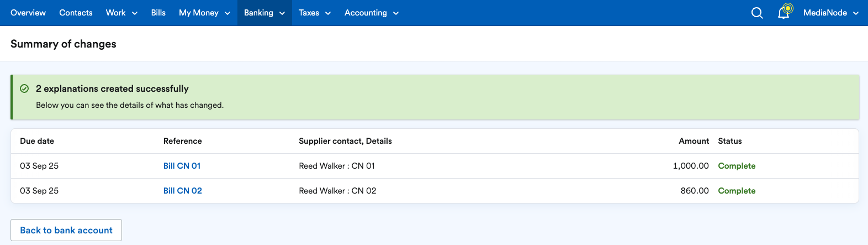
Task: Select the Complete status for CN 01
Action: [x=737, y=166]
